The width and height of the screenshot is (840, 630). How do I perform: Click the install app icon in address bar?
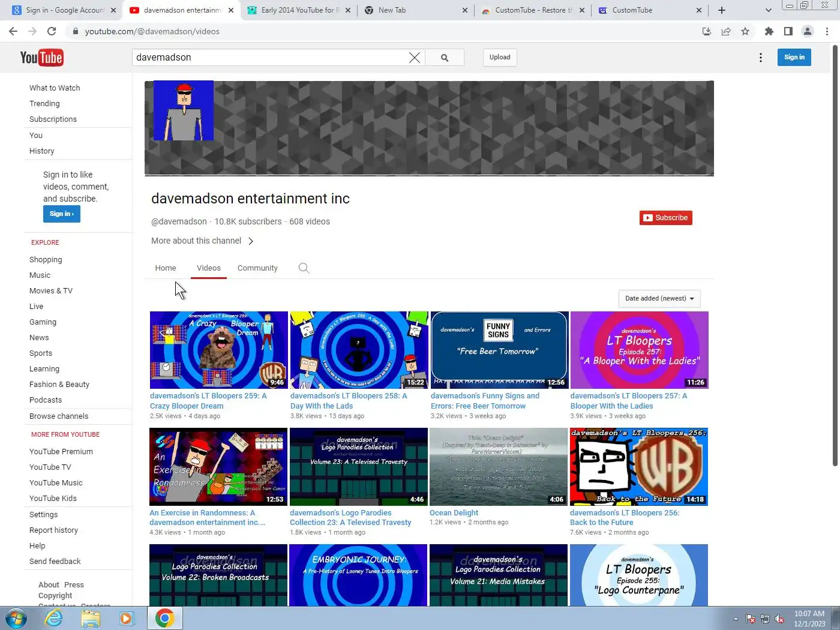pos(707,31)
